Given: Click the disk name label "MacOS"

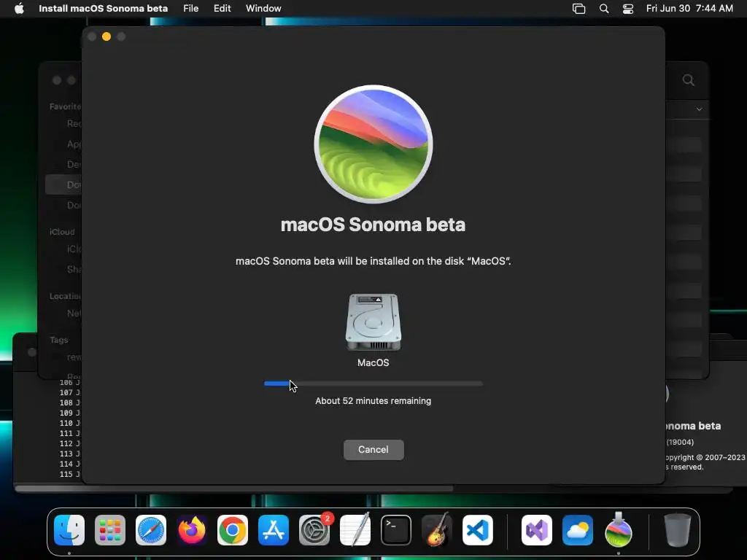Looking at the screenshot, I should tap(373, 363).
